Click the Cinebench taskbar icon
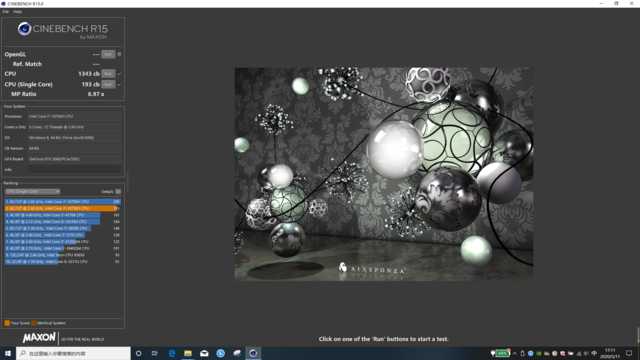The width and height of the screenshot is (640, 360). [253, 353]
